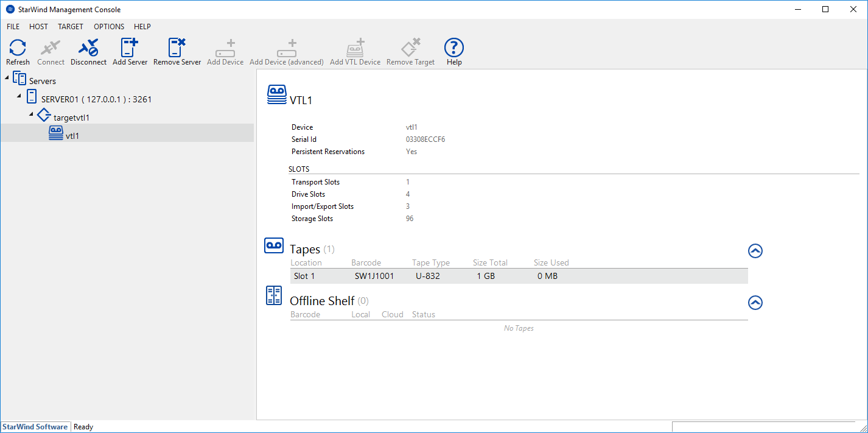Click the Add Device toolbar icon
868x433 pixels.
(225, 49)
